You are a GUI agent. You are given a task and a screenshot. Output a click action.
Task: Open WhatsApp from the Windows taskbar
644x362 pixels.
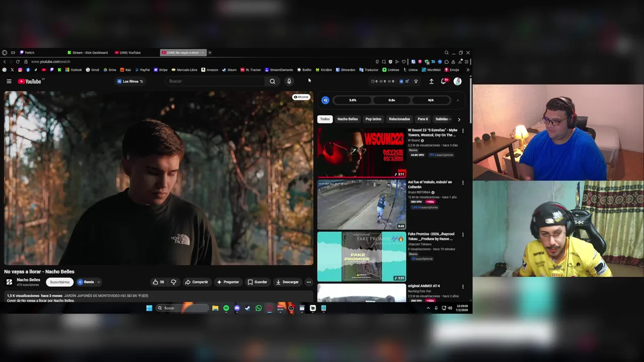258,308
